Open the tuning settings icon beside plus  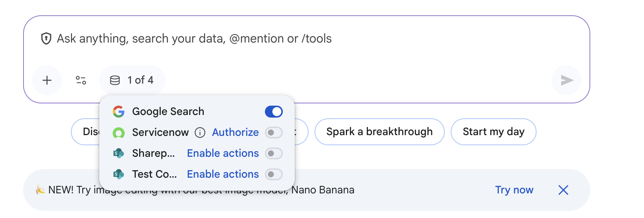pyautogui.click(x=81, y=80)
